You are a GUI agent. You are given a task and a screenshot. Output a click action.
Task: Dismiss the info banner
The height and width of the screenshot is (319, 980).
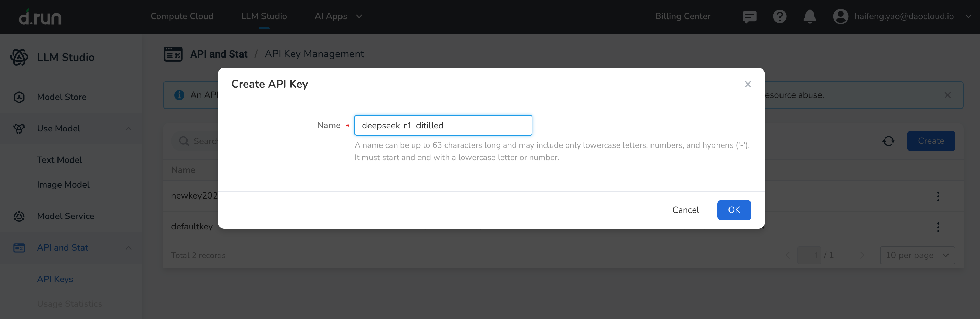pos(947,95)
